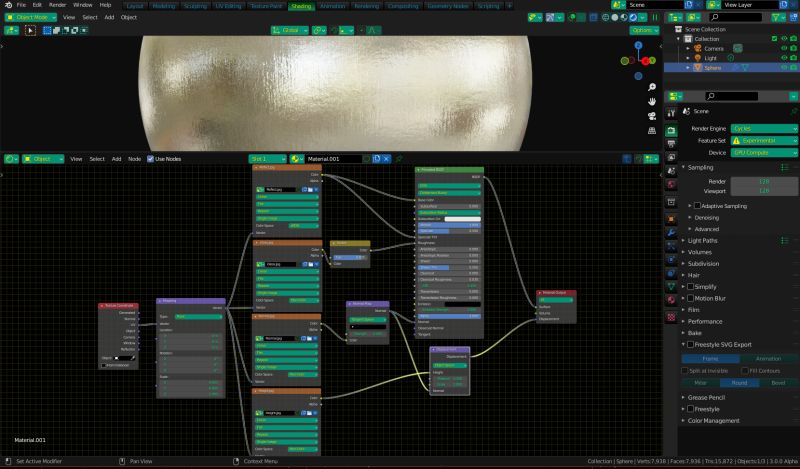Enable the Motion Blur checkbox
Viewport: 800px width, 469px height.
click(690, 299)
